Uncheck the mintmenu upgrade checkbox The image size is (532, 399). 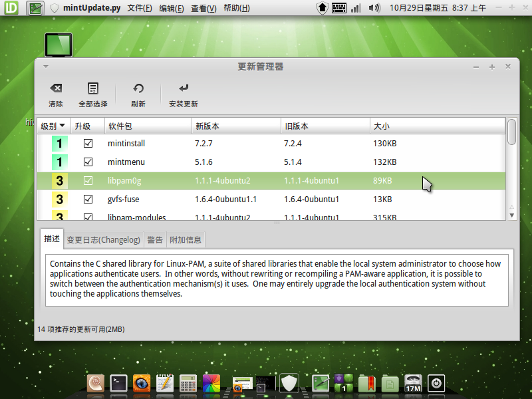click(88, 162)
